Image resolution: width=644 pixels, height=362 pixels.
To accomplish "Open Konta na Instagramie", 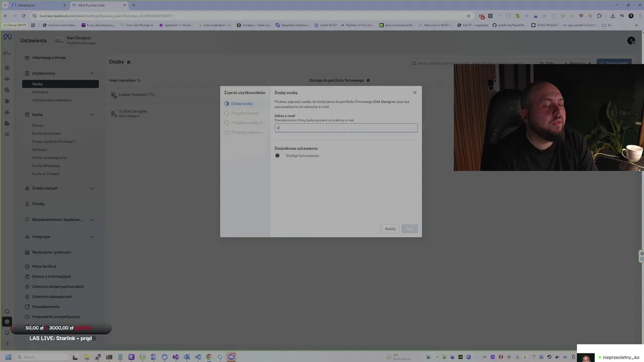I will click(49, 157).
